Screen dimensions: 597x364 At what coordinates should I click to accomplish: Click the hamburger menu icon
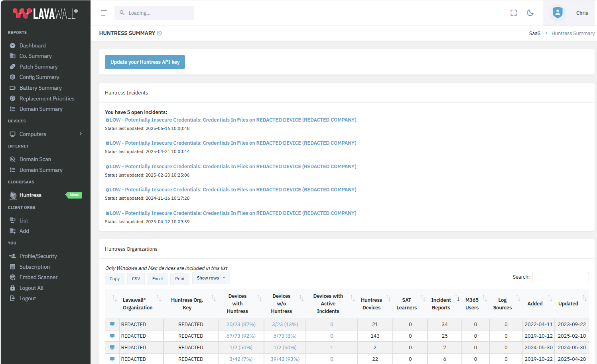[x=104, y=13]
